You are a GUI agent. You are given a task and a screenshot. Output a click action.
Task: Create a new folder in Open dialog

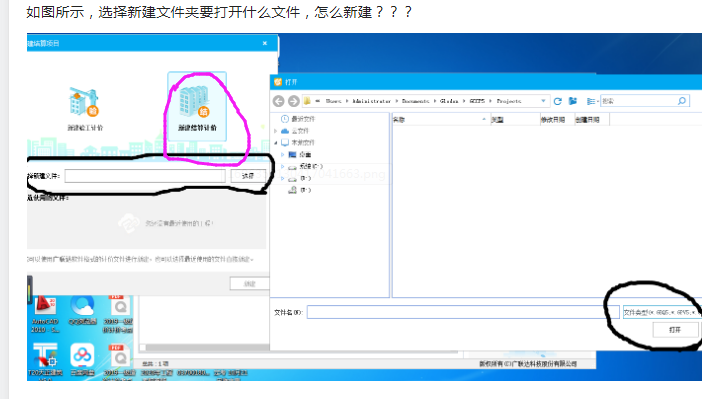(x=573, y=101)
